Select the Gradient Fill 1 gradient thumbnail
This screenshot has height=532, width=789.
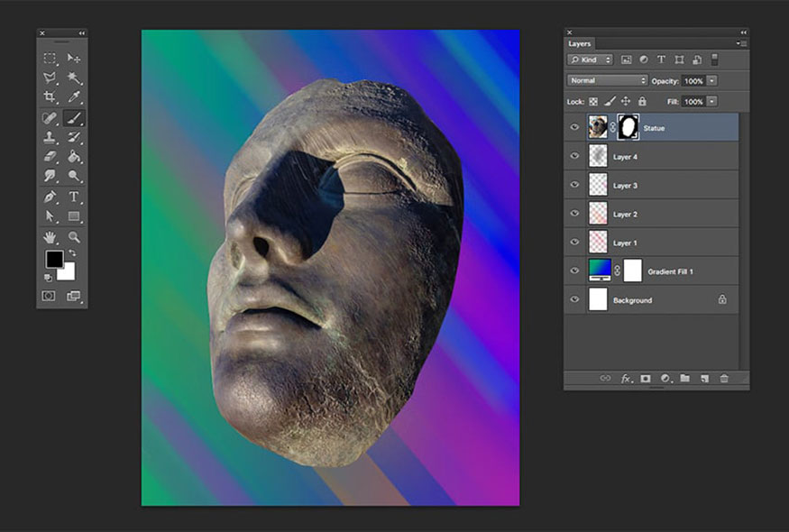click(600, 271)
